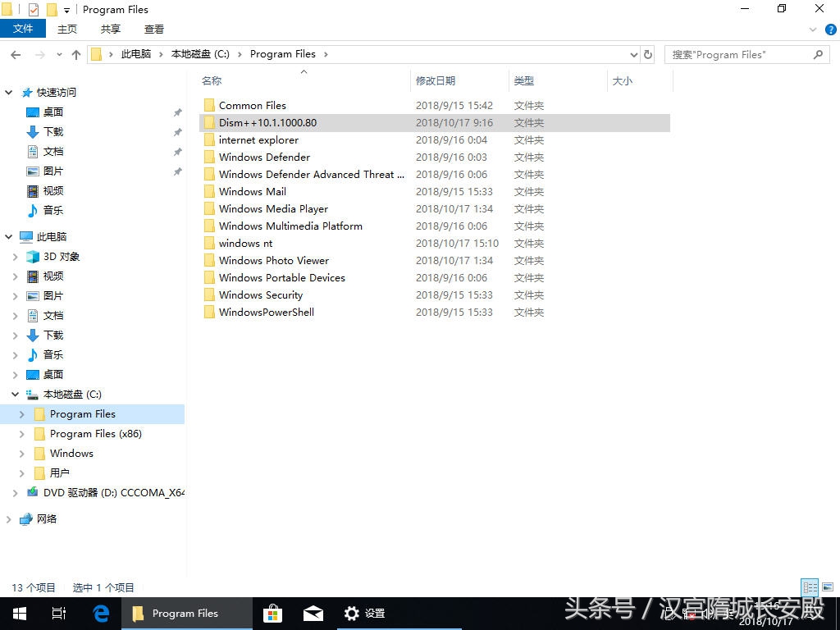Image resolution: width=840 pixels, height=630 pixels.
Task: Collapse the 本地磁盘 (C:) node
Action: [15, 395]
